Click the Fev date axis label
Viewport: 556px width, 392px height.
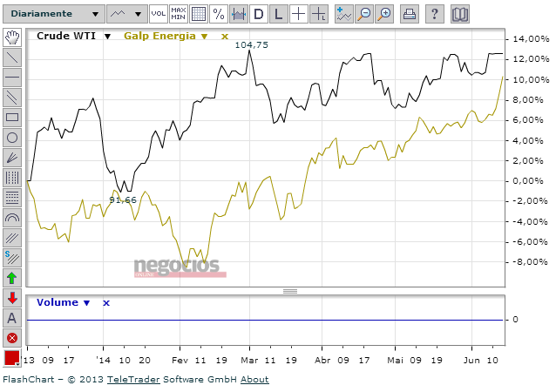(x=180, y=360)
